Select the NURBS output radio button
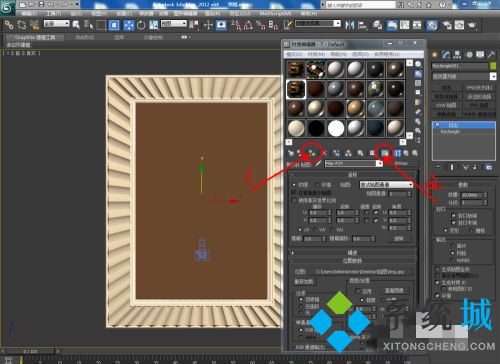Viewport: 500px width, 364px height. coord(452,260)
